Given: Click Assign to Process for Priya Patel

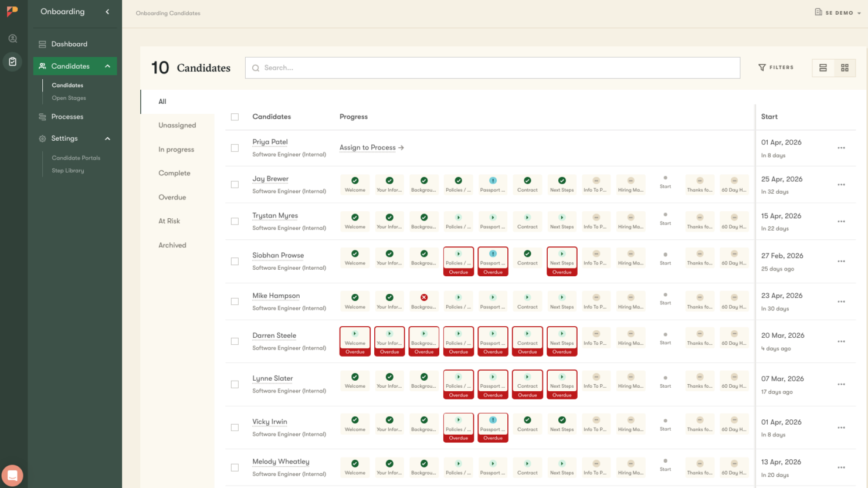Looking at the screenshot, I should pos(368,147).
